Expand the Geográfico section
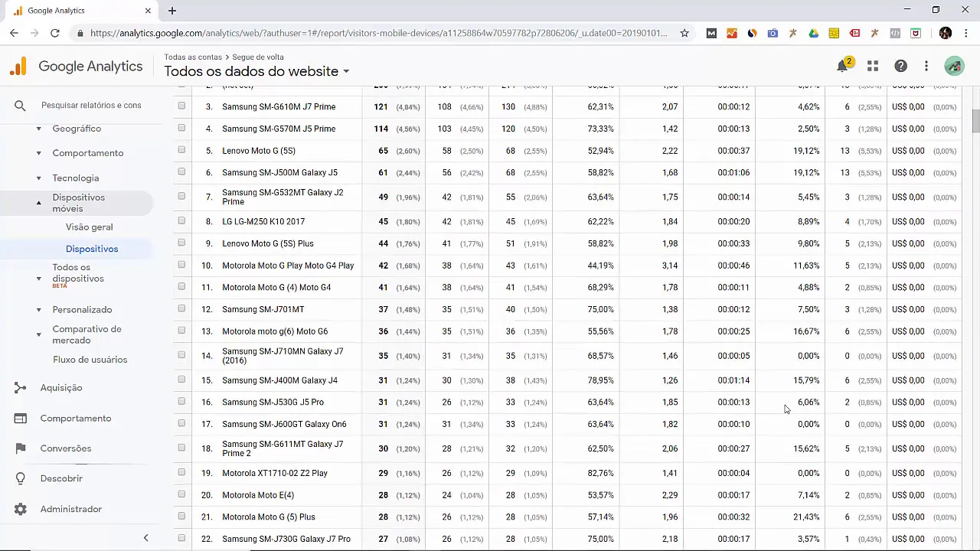 point(38,129)
